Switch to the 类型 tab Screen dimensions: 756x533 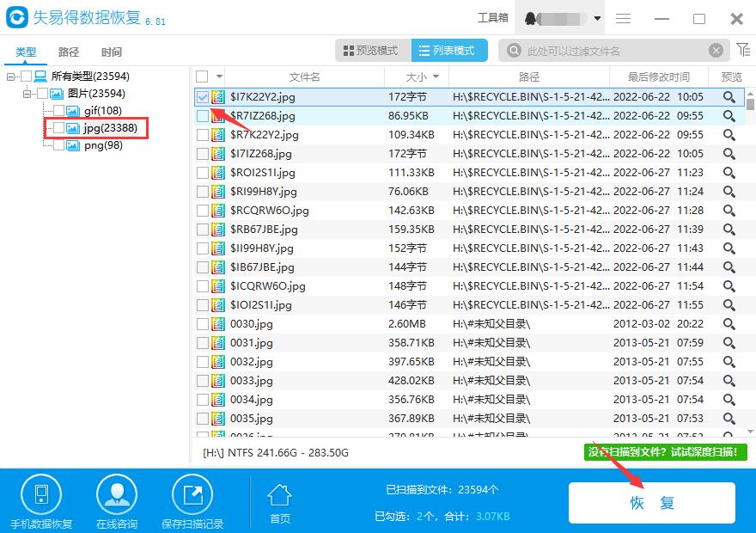pyautogui.click(x=26, y=52)
